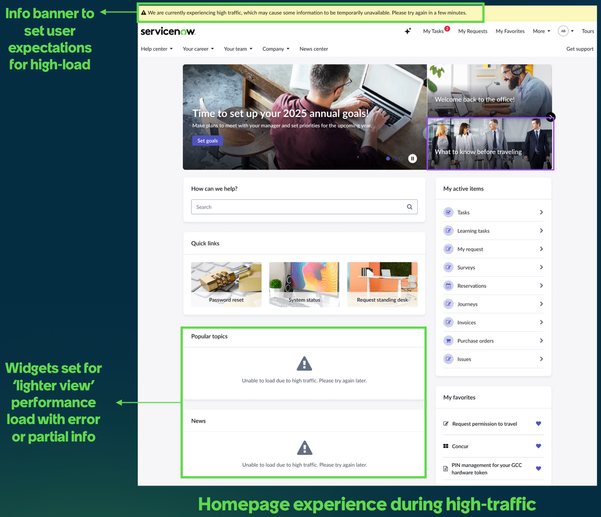Image resolution: width=601 pixels, height=517 pixels.
Task: Open the Concur favorite link
Action: (x=460, y=446)
